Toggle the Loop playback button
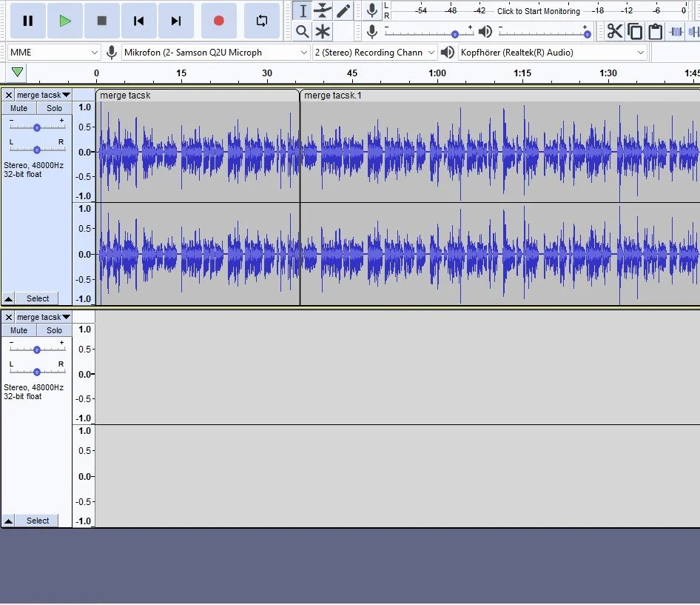This screenshot has height=605, width=700. pos(262,21)
